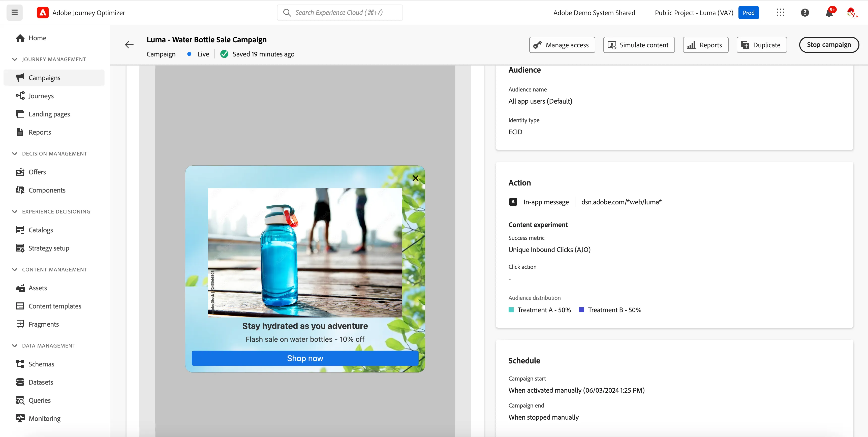Screen dimensions: 868x437
Task: Open Schemas under Data Management
Action: tap(54, 364)
